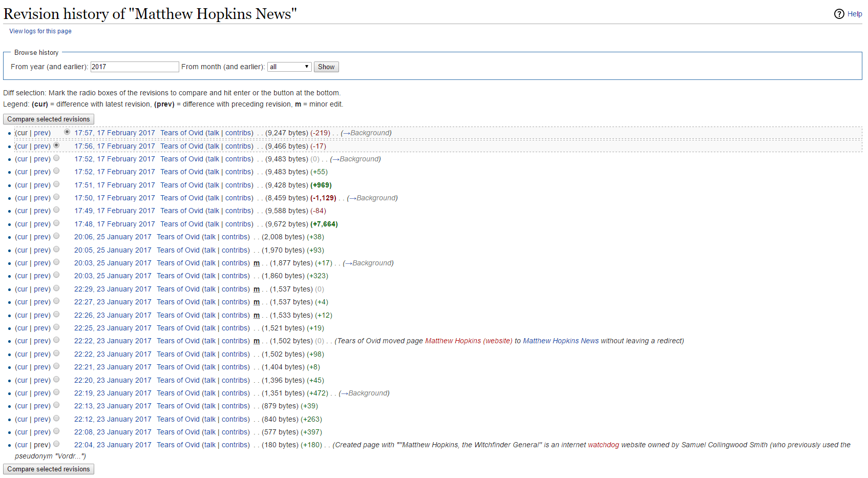This screenshot has width=868, height=478.
Task: Select radio for the 20:06, 25 January 2017 revision
Action: tap(56, 236)
